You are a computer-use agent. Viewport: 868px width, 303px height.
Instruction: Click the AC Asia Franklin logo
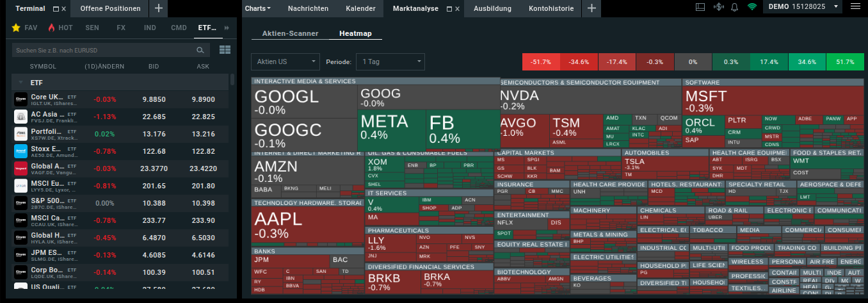[x=20, y=117]
